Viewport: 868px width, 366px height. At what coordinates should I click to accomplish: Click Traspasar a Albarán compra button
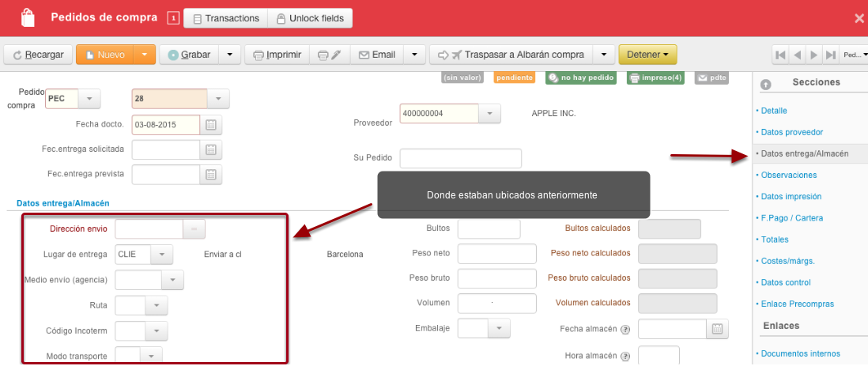511,55
